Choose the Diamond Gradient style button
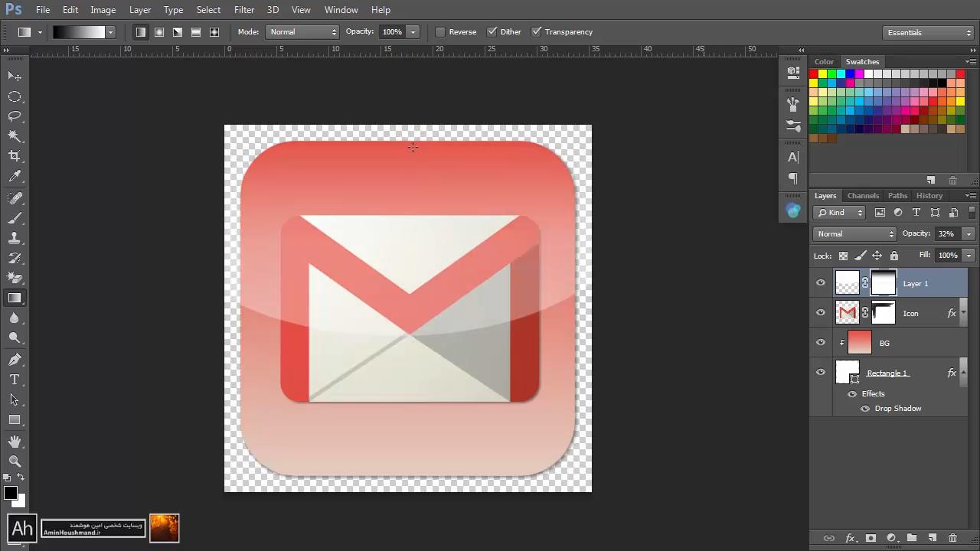This screenshot has width=980, height=551. click(214, 32)
